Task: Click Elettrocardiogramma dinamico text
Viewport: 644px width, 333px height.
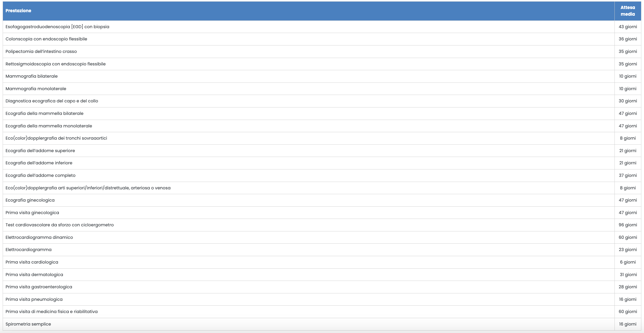Action: [x=39, y=237]
